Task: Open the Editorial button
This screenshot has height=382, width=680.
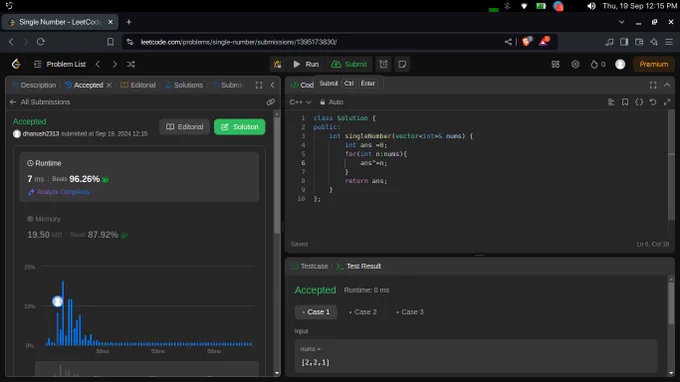Action: click(x=184, y=127)
